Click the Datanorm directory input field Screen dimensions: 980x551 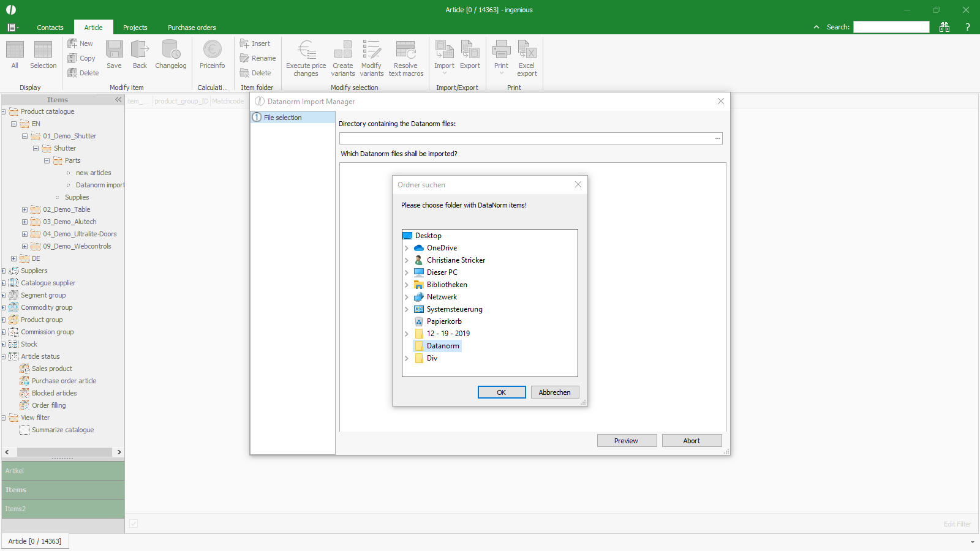(526, 138)
